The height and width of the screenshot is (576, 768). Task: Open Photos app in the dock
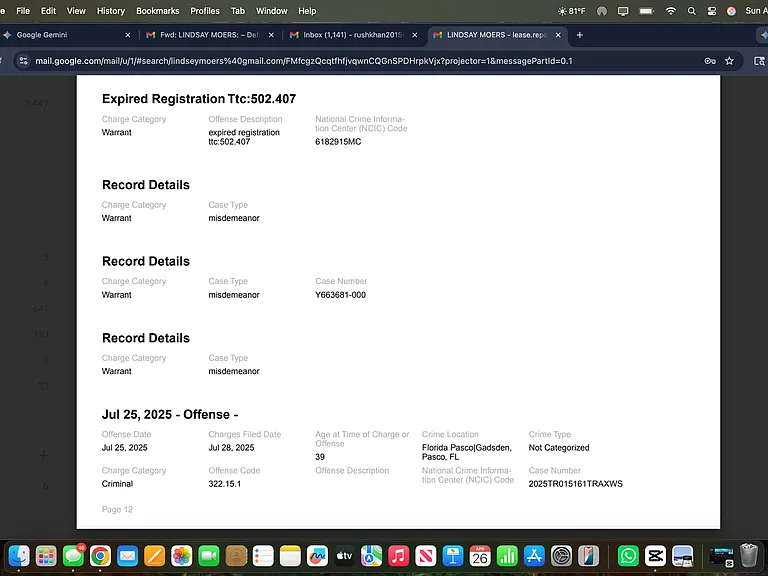(181, 556)
